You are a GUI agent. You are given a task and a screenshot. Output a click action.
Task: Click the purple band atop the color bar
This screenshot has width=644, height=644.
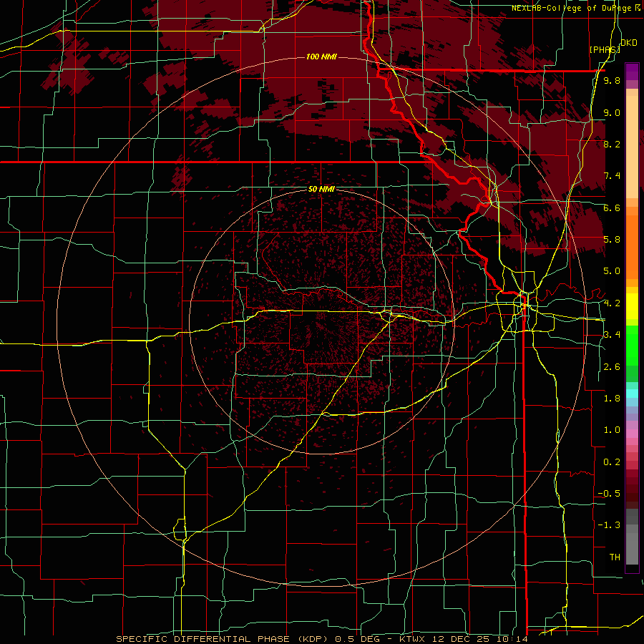pyautogui.click(x=632, y=72)
